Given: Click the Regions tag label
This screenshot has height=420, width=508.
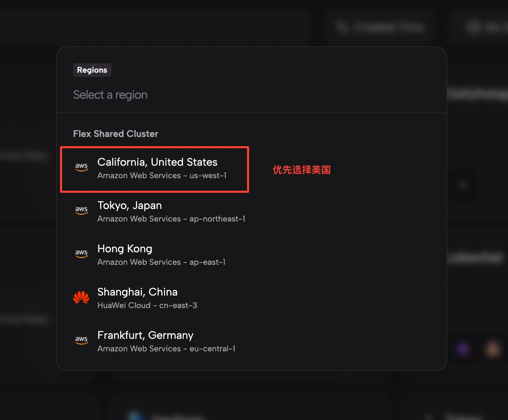Looking at the screenshot, I should 92,70.
